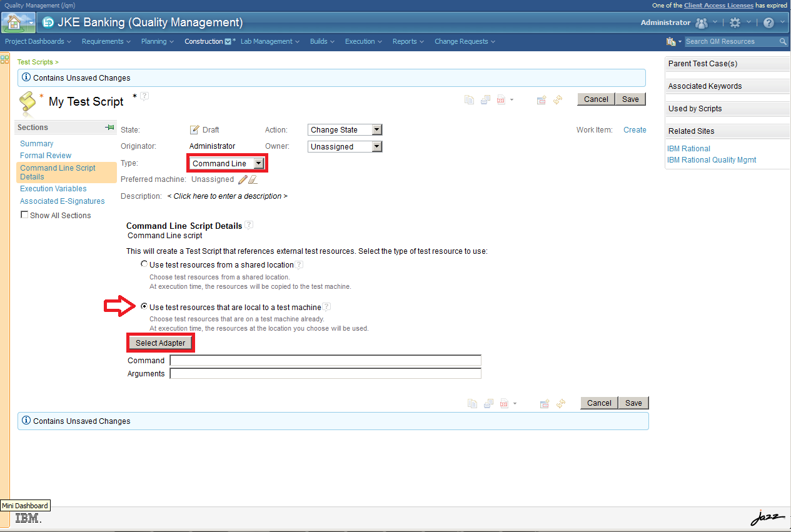The height and width of the screenshot is (532, 791).
Task: Click the top toolbar Refresh arrows icon
Action: pyautogui.click(x=558, y=99)
